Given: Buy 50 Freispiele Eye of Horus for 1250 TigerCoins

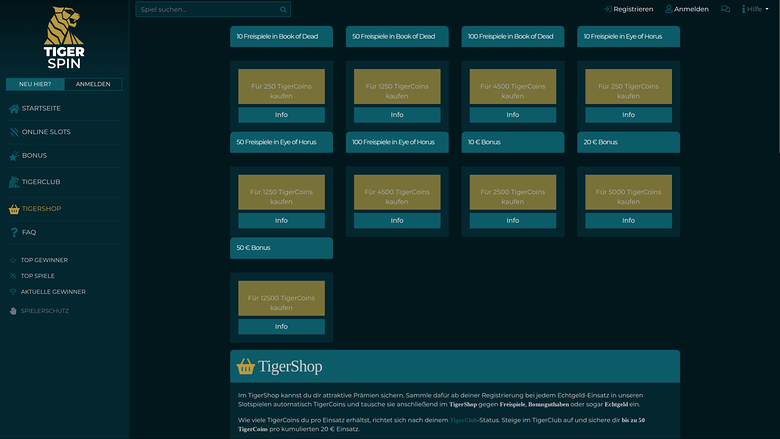Looking at the screenshot, I should coord(282,192).
